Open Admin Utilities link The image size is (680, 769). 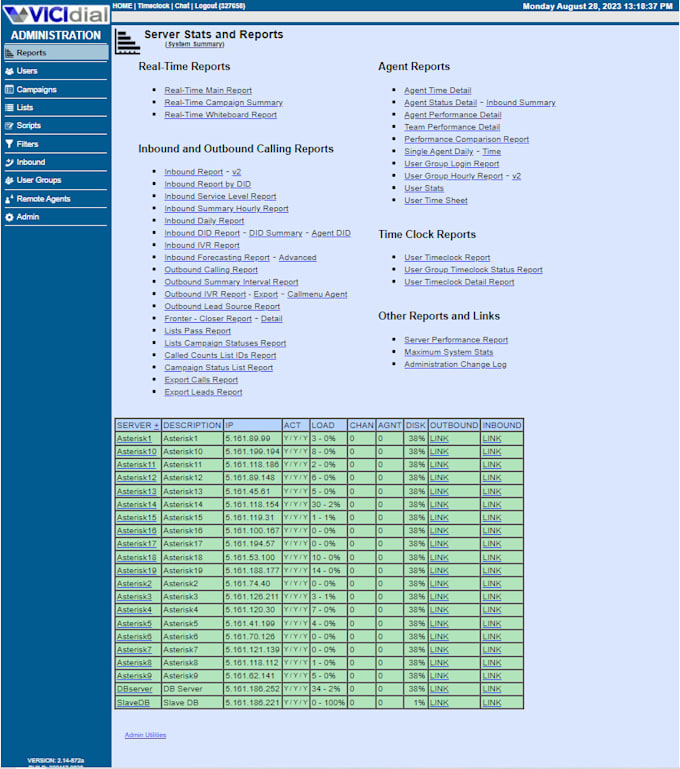click(x=145, y=735)
